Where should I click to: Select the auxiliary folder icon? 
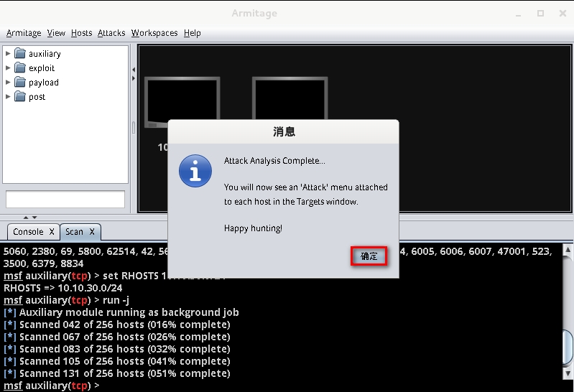coord(20,53)
